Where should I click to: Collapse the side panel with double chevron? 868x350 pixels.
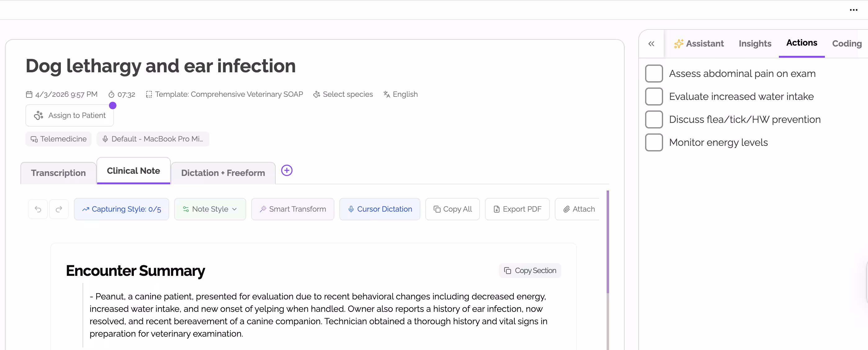651,44
